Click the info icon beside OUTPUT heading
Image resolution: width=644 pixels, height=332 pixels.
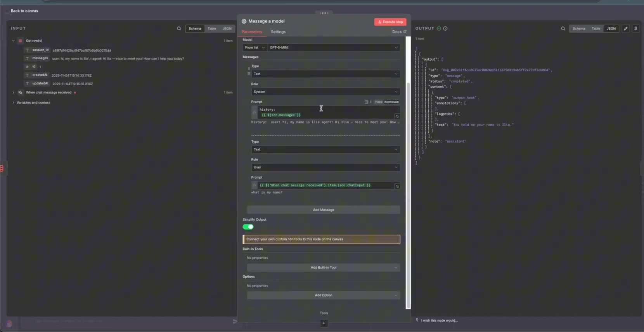[x=445, y=29]
